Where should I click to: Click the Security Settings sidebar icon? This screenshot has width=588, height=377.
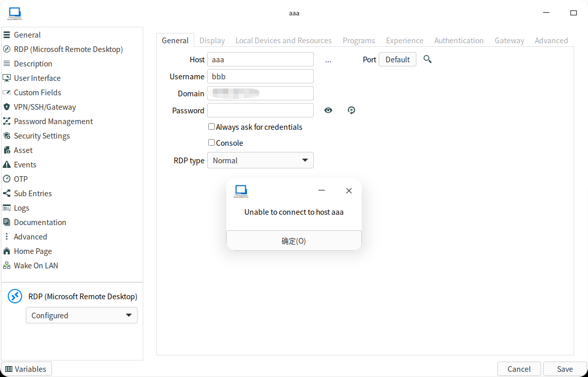7,136
